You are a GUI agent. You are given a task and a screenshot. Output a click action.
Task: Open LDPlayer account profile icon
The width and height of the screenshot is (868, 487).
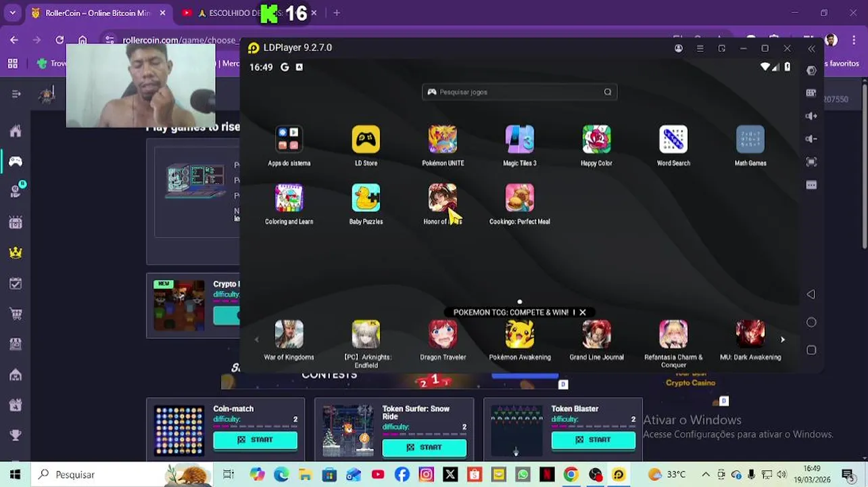678,48
